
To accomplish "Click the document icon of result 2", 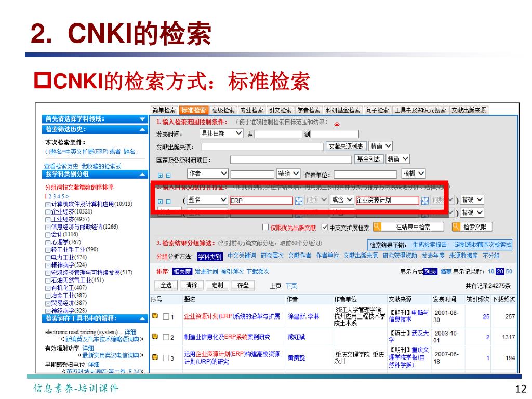I will tap(155, 336).
